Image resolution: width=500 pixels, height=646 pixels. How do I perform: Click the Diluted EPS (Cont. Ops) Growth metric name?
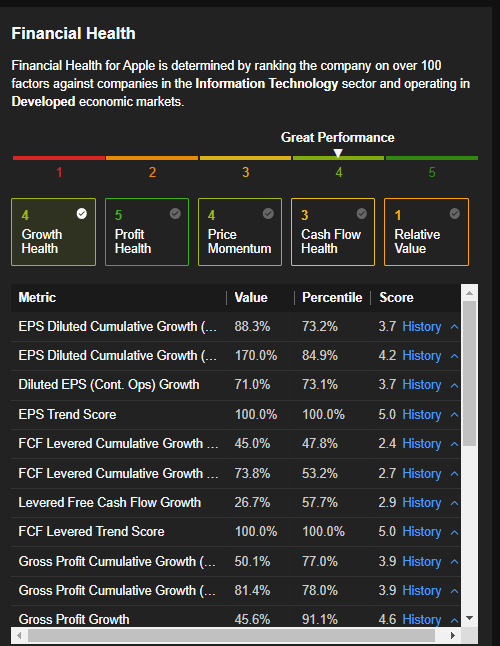pyautogui.click(x=109, y=385)
